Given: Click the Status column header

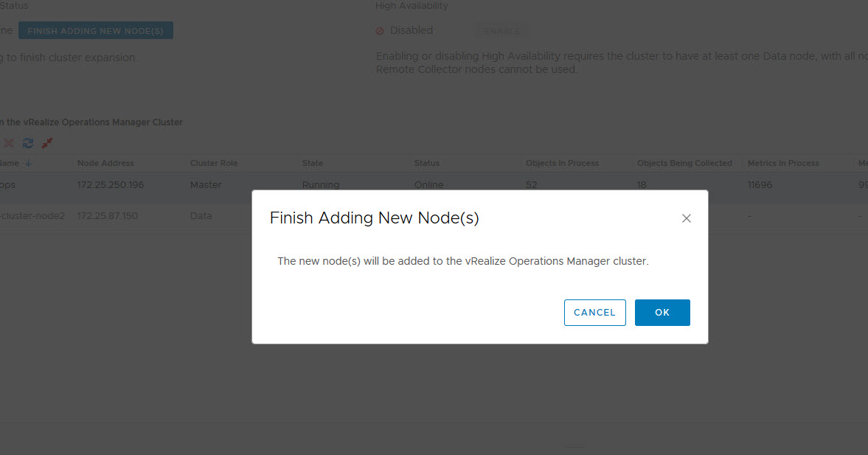Looking at the screenshot, I should (x=427, y=163).
